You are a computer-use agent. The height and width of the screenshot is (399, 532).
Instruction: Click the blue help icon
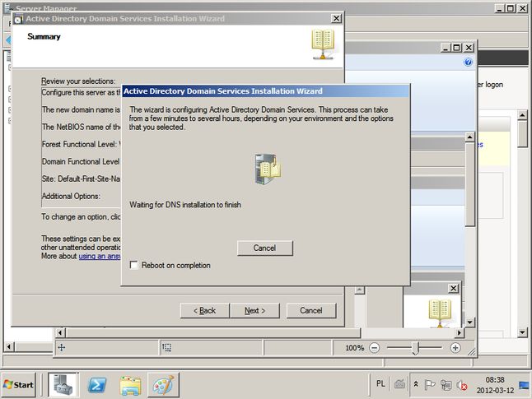pos(468,62)
